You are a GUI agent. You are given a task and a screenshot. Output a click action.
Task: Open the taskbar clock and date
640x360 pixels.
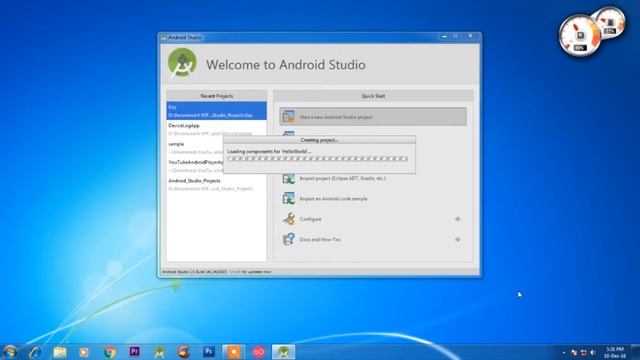615,353
